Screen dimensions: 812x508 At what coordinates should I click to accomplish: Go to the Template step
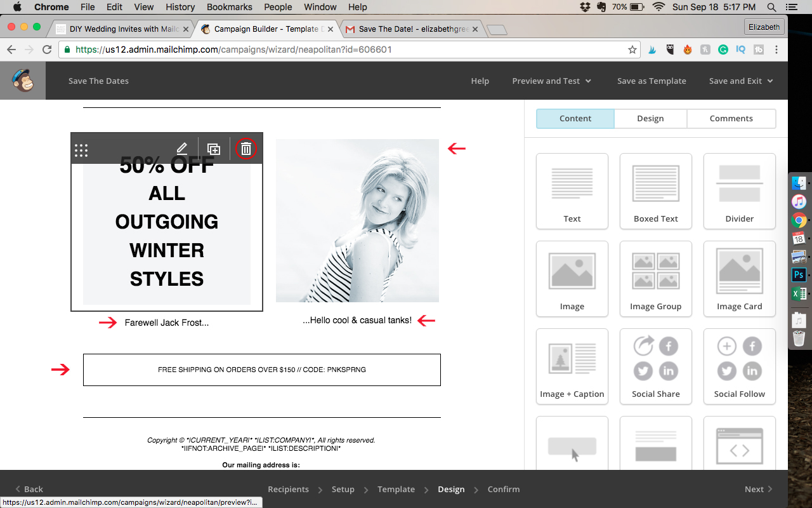(x=396, y=489)
